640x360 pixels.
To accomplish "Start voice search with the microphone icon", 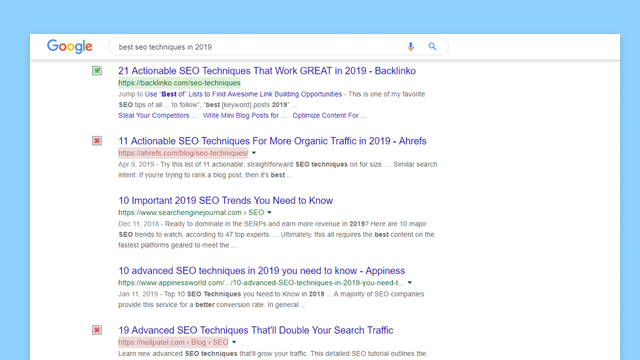I will click(x=411, y=47).
